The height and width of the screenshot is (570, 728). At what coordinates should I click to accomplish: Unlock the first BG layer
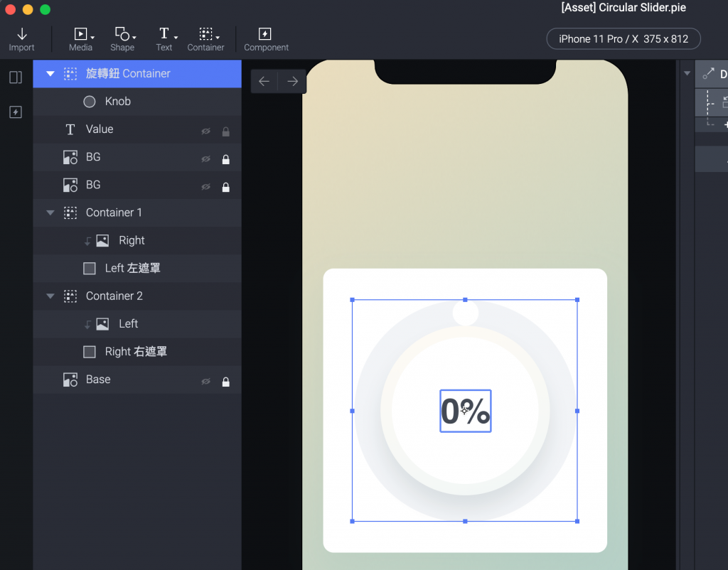225,159
